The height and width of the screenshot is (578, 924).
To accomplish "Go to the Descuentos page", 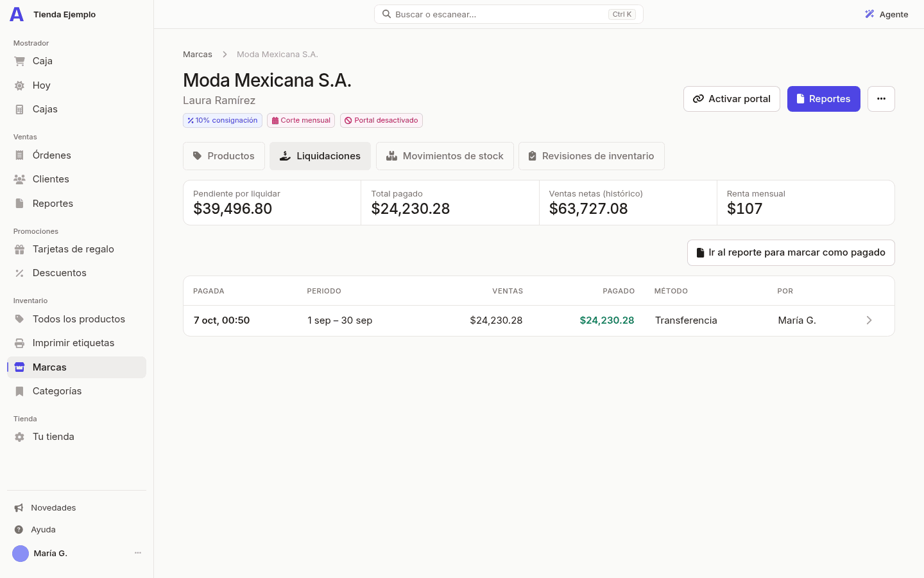I will (x=76, y=273).
